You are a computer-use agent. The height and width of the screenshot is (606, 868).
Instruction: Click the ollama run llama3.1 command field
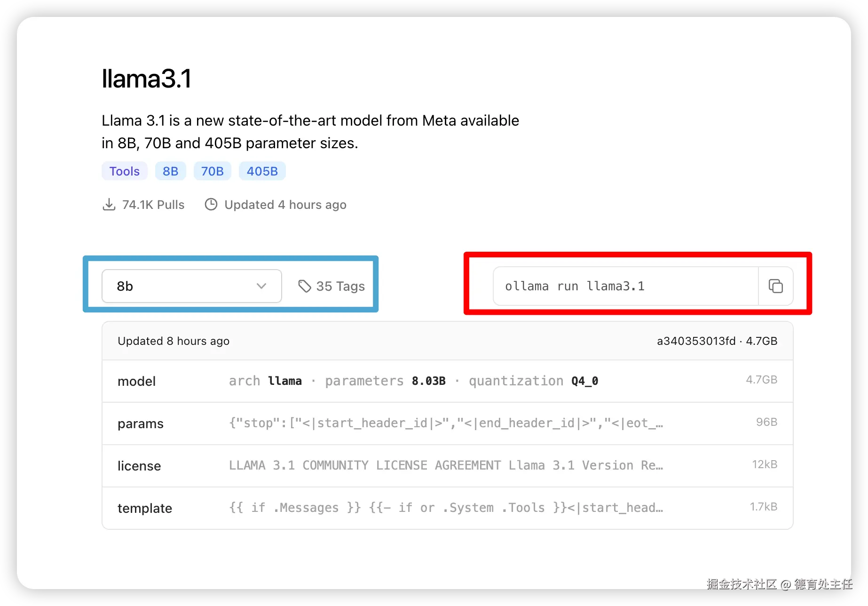coord(625,286)
